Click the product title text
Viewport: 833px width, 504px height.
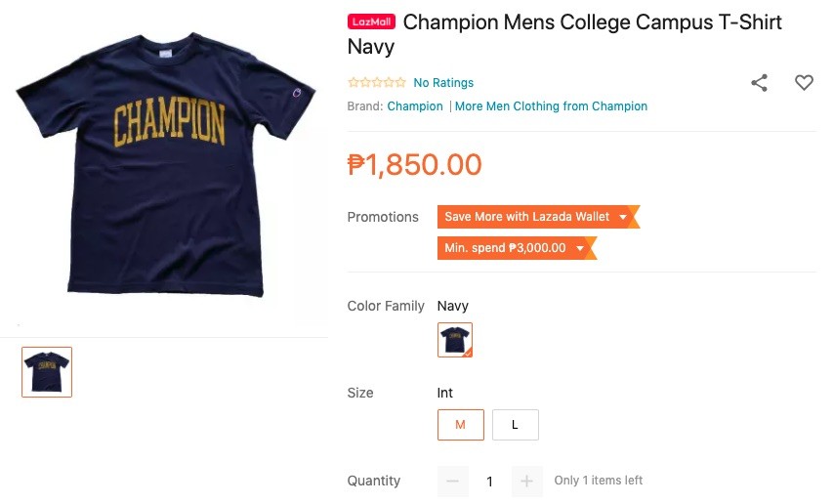click(x=564, y=34)
